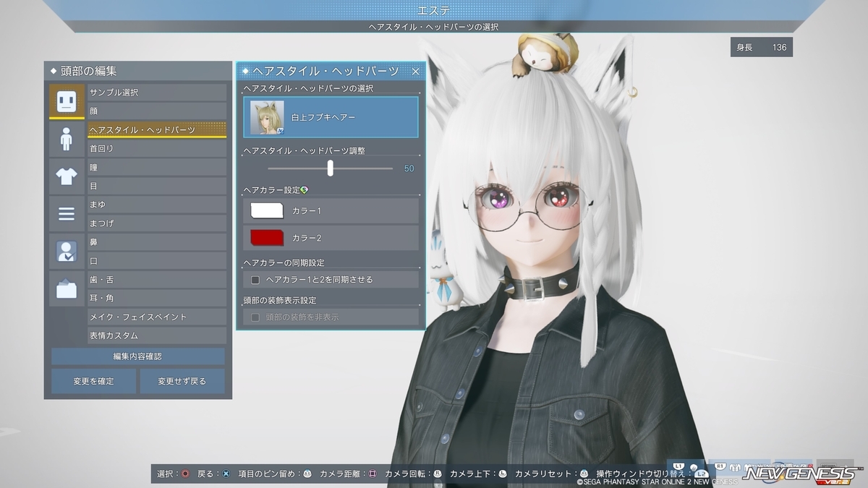Screen dimensions: 868x488
Task: Select まつげ menu item
Action: [157, 223]
